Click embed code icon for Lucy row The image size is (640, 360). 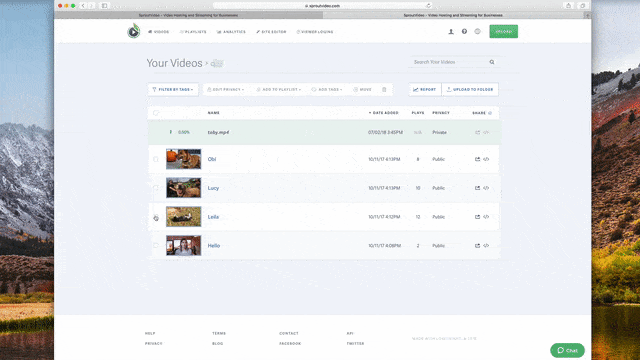486,188
